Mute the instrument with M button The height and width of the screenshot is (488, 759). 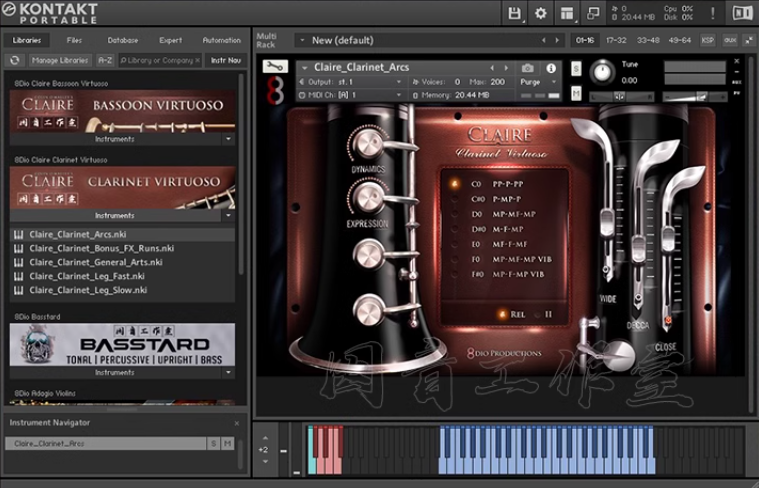576,93
